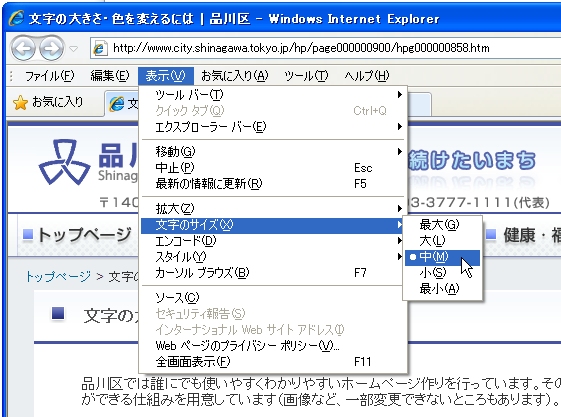Choose ソース(C) to view source
Viewport: 561px width, 417px height.
(x=273, y=298)
